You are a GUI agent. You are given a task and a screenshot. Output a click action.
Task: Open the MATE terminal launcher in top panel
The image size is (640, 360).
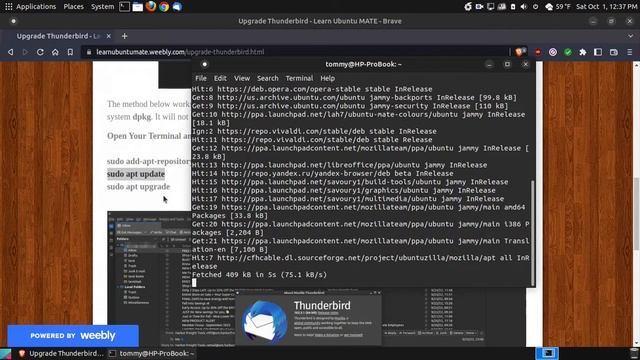click(x=124, y=7)
